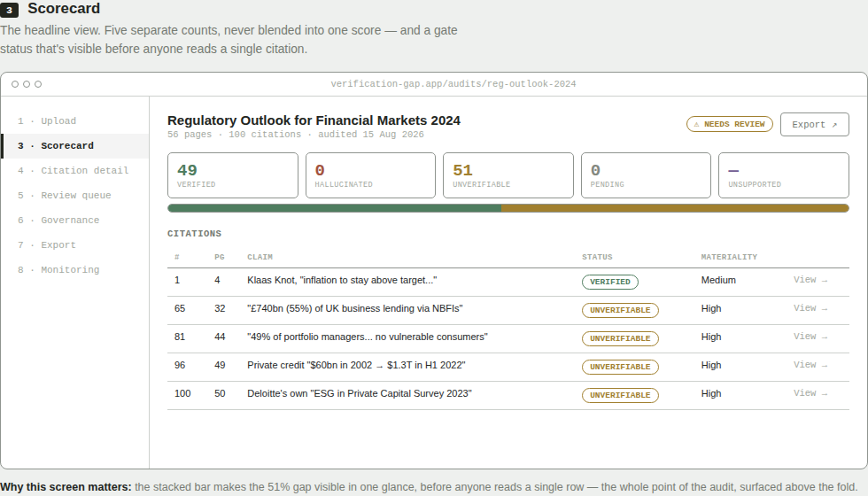
Task: Click report title Regulatory Outlook for Financial Markets 2024
Action: 314,120
